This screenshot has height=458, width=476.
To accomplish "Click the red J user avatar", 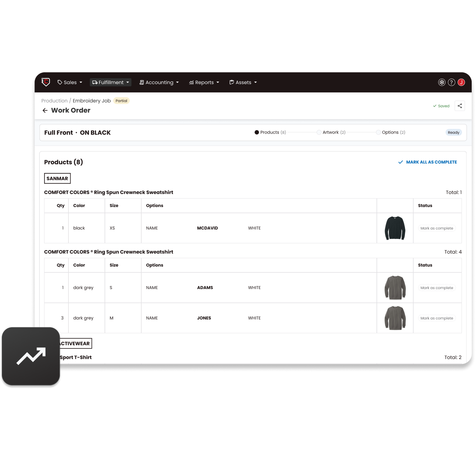I will pos(462,82).
